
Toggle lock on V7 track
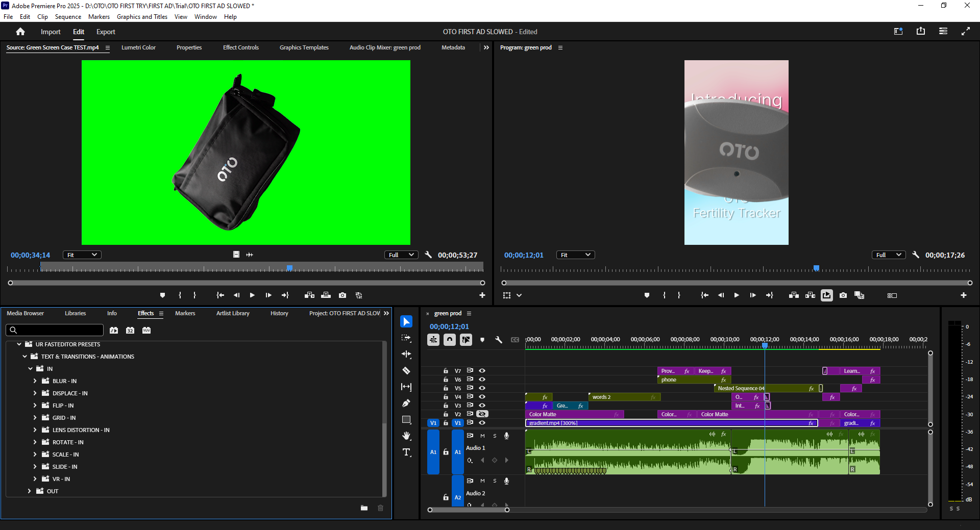[x=446, y=371]
